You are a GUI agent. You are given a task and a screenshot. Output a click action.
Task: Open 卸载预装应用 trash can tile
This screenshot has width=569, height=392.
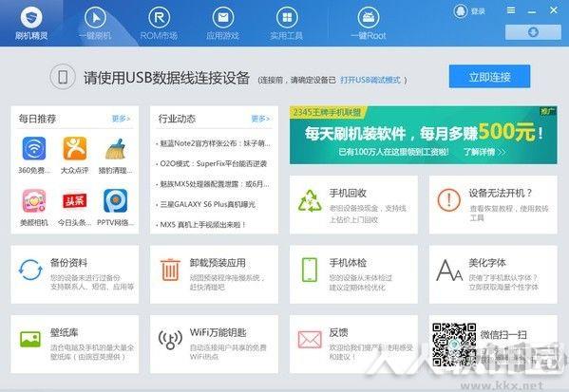214,274
